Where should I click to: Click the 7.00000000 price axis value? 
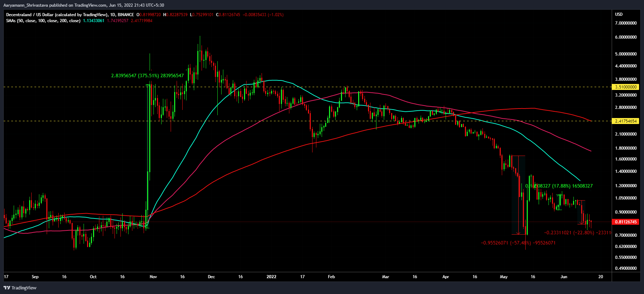(626, 23)
